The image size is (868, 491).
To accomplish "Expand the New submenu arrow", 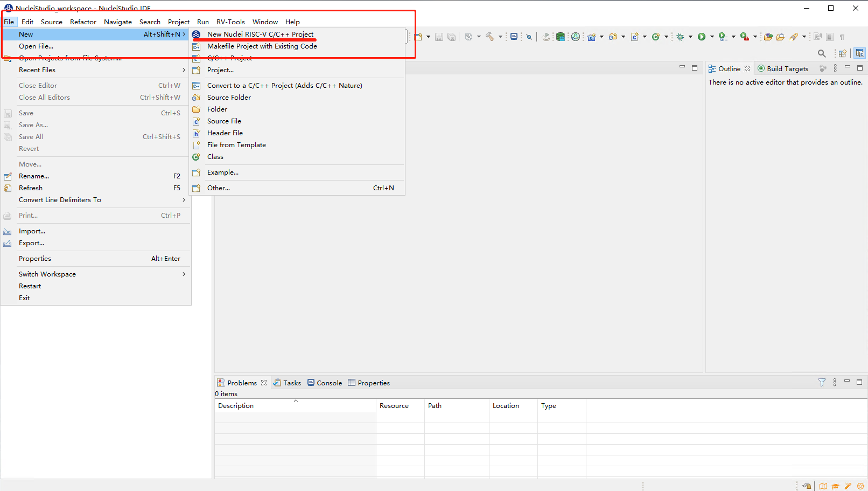I will point(184,34).
